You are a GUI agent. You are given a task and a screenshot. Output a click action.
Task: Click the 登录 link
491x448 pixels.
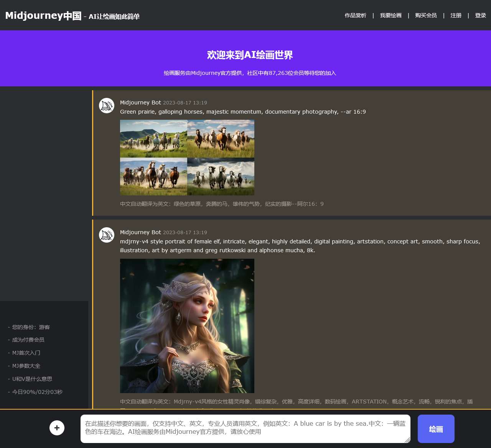(x=480, y=15)
